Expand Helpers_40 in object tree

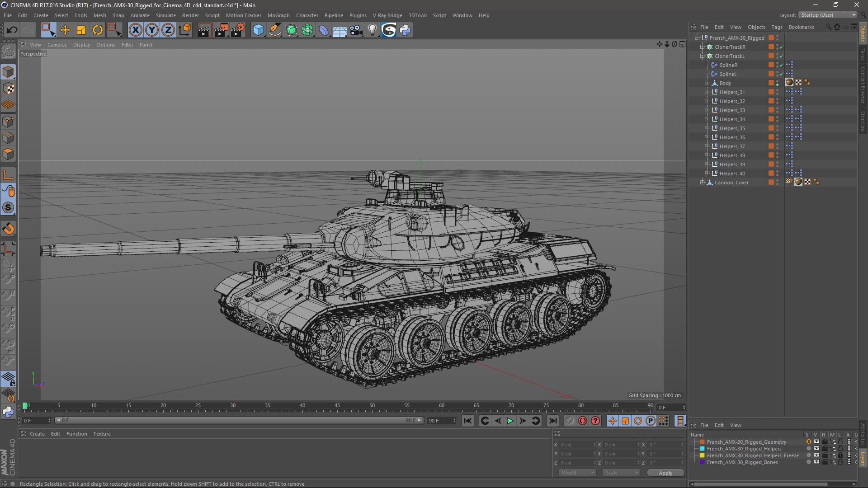[708, 174]
